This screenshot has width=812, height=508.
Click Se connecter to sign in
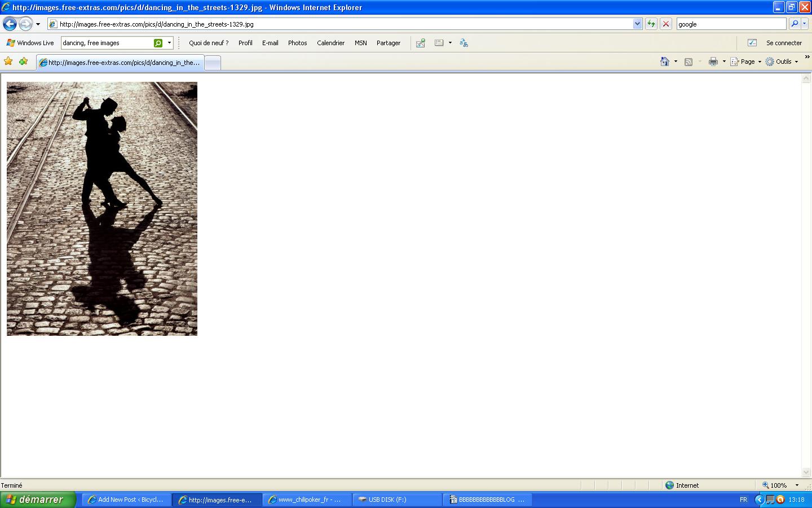point(784,43)
